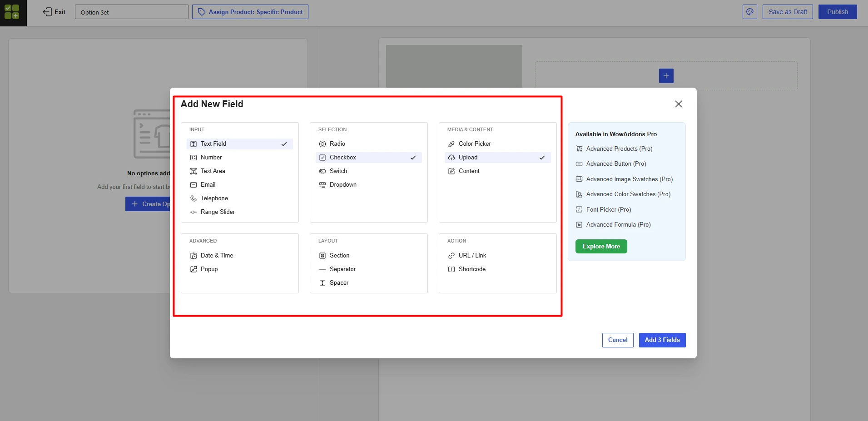Select the Dropdown field type
This screenshot has height=421, width=868.
click(369, 185)
